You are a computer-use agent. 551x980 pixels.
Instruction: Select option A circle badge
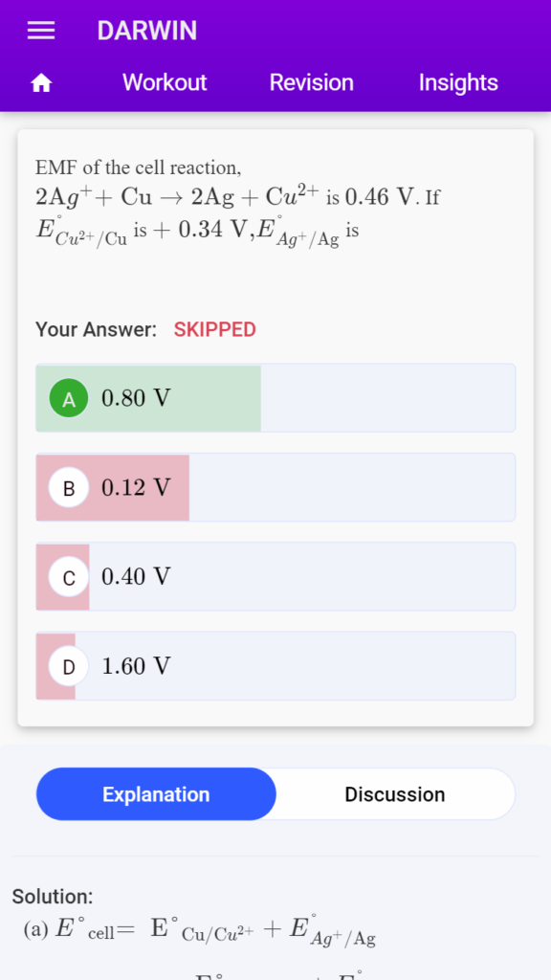pos(69,398)
